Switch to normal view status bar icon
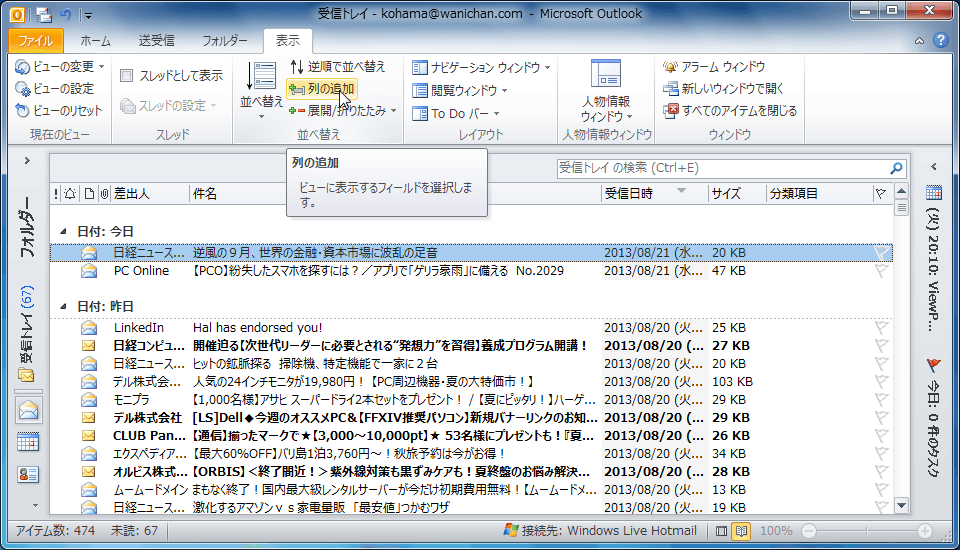The width and height of the screenshot is (960, 550). tap(722, 531)
